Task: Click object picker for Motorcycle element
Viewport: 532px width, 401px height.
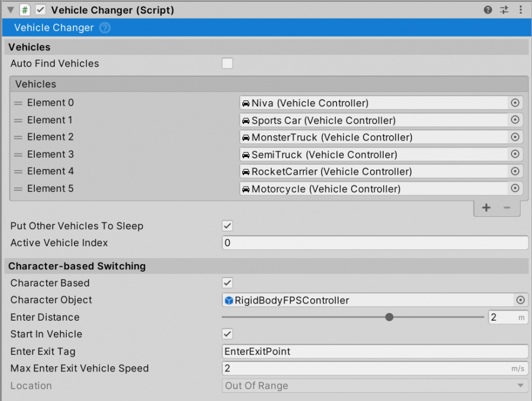Action: coord(515,188)
